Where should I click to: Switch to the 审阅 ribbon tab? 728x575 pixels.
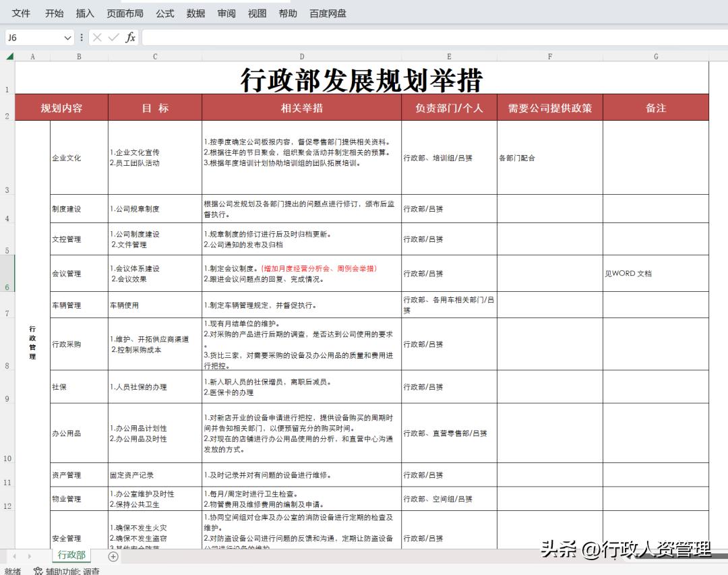(x=226, y=13)
